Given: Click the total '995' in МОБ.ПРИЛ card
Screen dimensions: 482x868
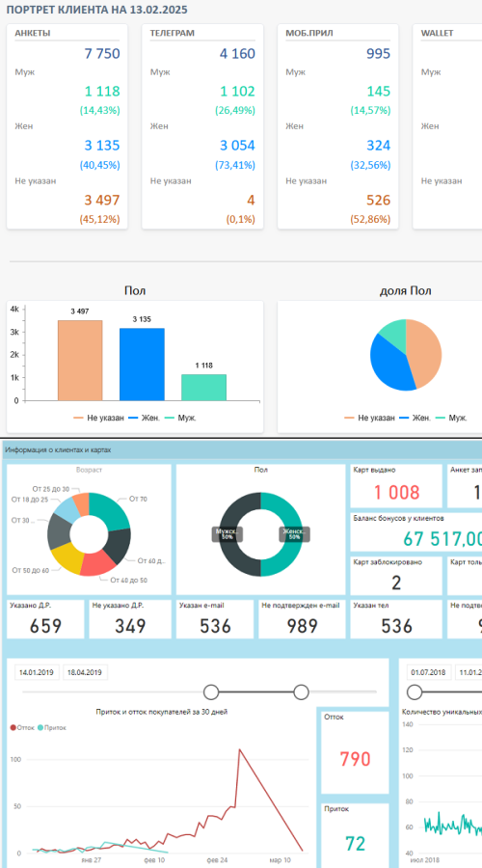Looking at the screenshot, I should pos(379,54).
